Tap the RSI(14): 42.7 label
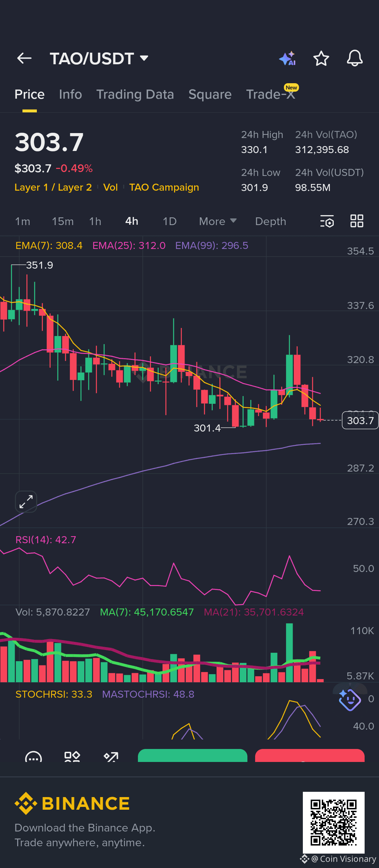 tap(46, 540)
